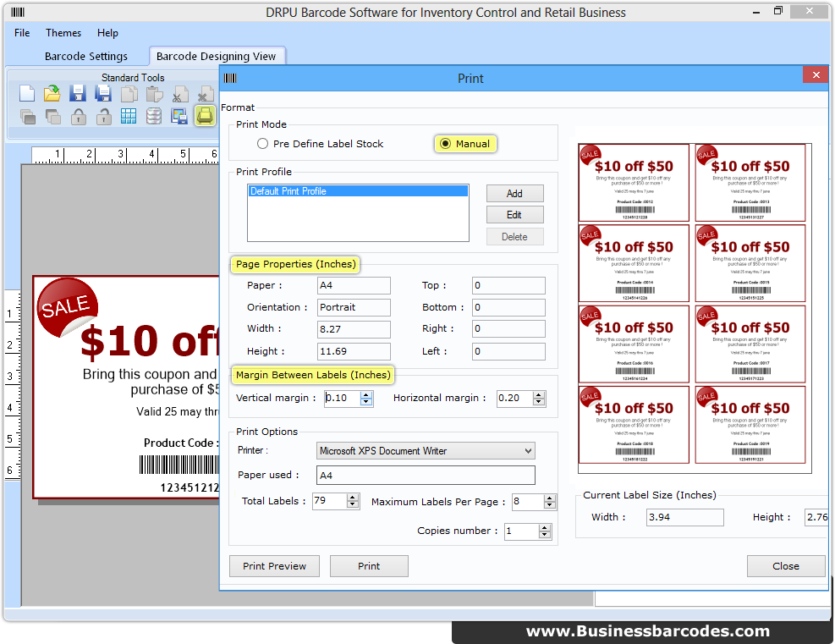This screenshot has width=835, height=644.
Task: Increase Vertical margin using the stepper
Action: [365, 394]
